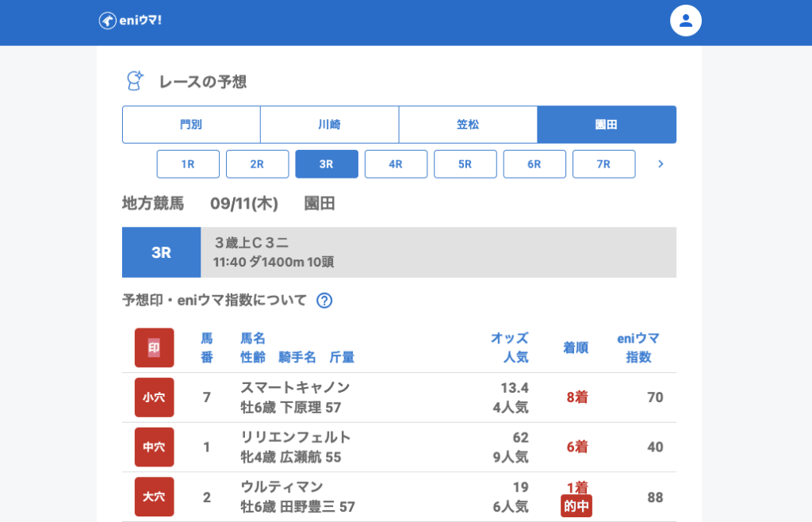Click horse name スマートキャノン

[x=295, y=387]
